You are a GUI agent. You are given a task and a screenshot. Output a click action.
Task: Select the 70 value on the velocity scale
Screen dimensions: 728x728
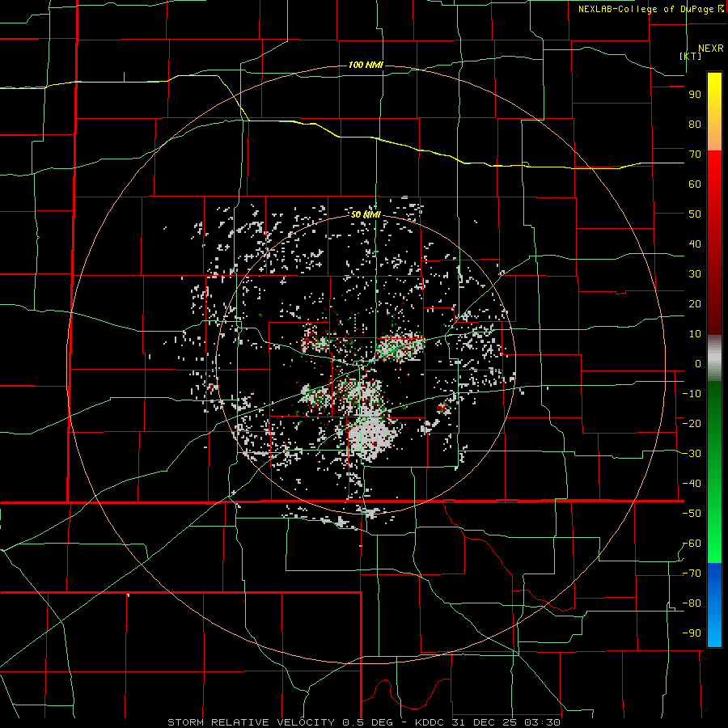tap(695, 154)
